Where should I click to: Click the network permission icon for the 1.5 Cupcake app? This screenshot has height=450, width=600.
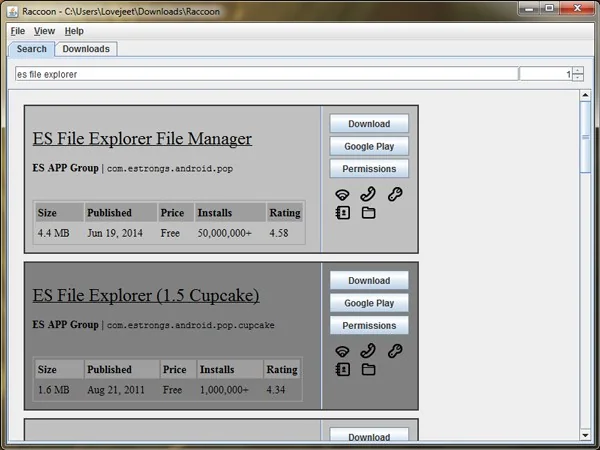coord(342,351)
